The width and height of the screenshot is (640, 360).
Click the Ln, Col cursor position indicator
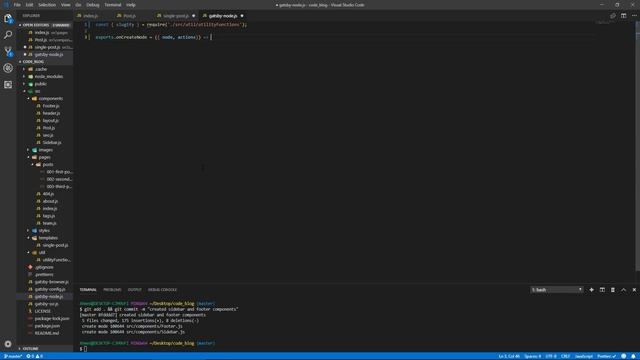[509, 356]
